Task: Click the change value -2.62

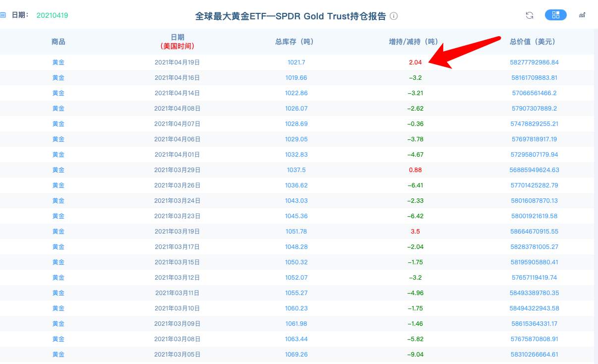Action: point(416,109)
